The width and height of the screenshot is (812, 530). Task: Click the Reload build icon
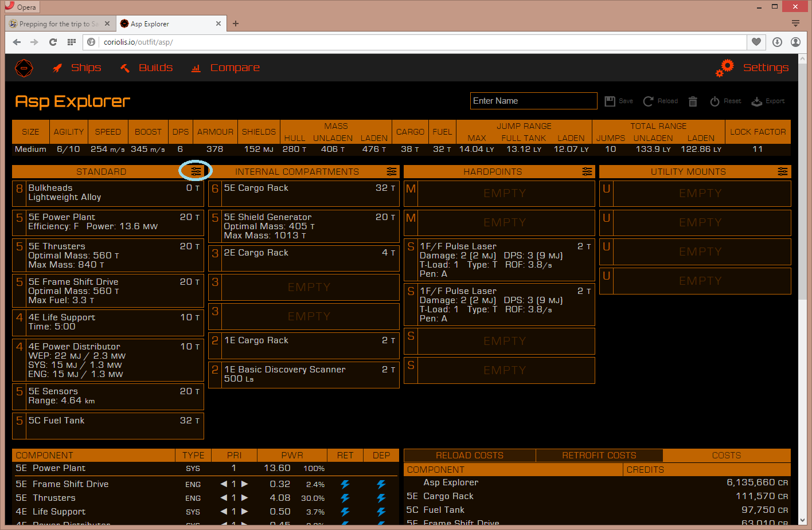(649, 101)
